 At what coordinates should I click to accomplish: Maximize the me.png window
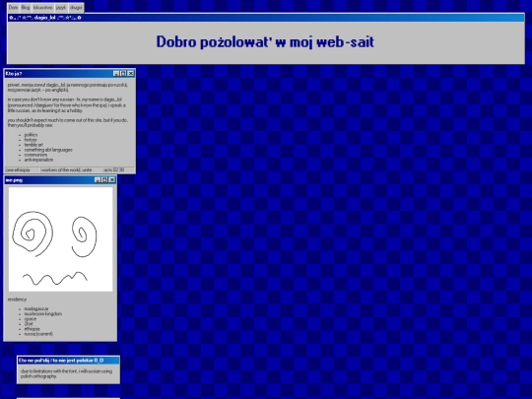click(104, 180)
